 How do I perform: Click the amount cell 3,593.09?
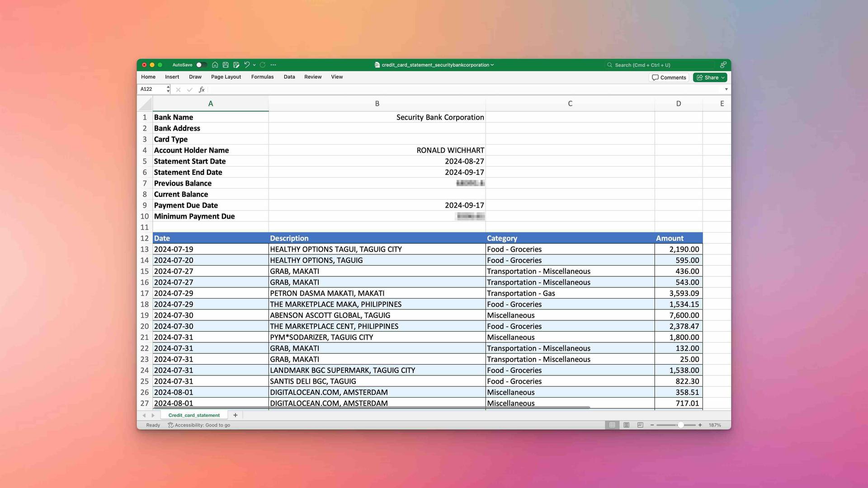pos(679,293)
